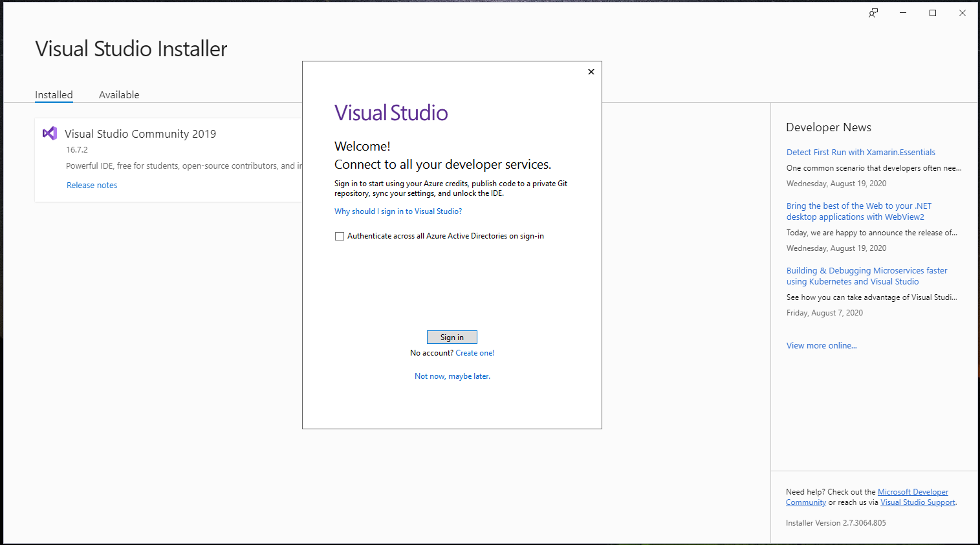The width and height of the screenshot is (980, 545).
Task: Click the Sign in button
Action: pos(452,337)
